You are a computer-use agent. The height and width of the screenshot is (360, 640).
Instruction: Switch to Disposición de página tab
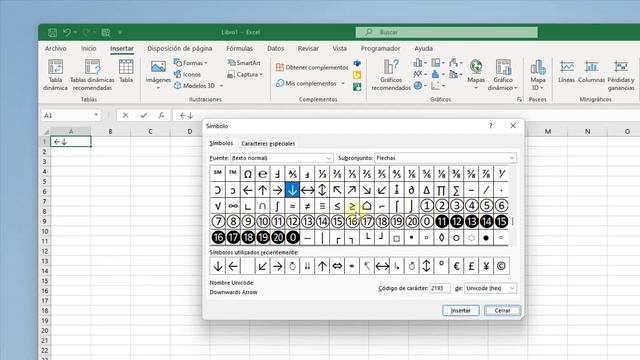coord(180,48)
